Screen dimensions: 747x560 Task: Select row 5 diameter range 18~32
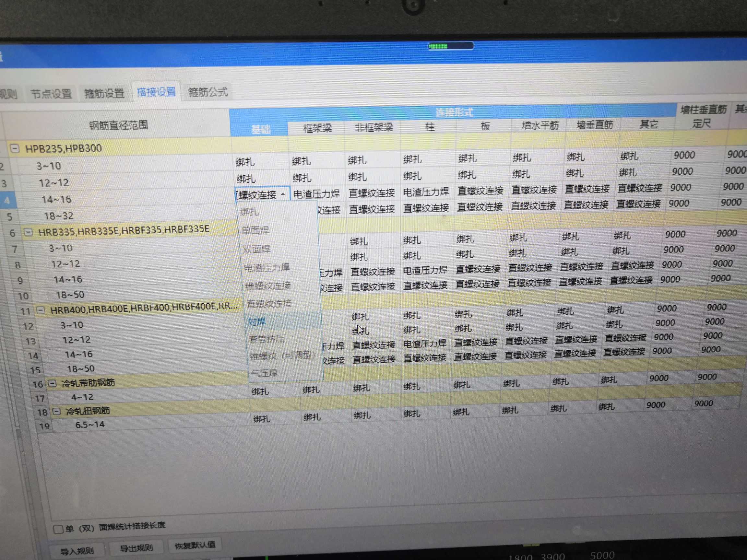point(58,216)
